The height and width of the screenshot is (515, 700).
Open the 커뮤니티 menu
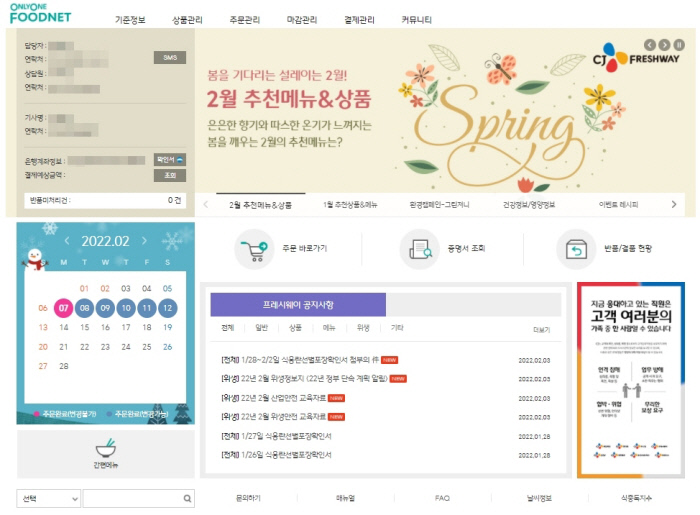[x=417, y=20]
